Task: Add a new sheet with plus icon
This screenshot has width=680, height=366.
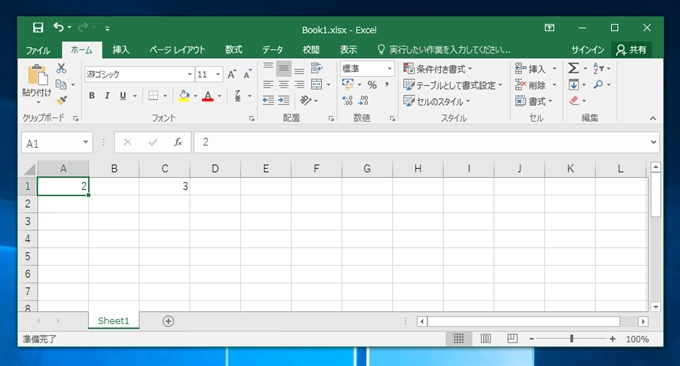Action: coord(168,321)
